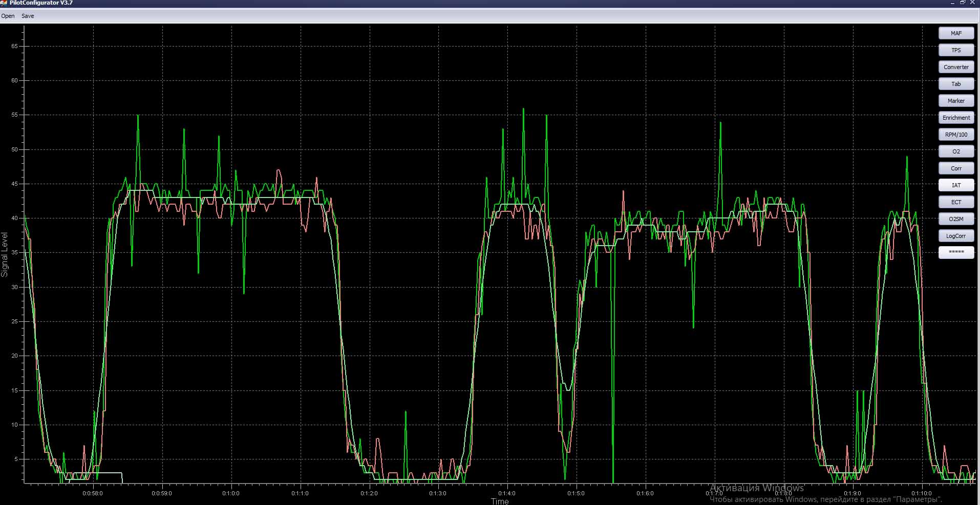Click the '15' signal level tick
The width and height of the screenshot is (980, 505).
(x=14, y=390)
